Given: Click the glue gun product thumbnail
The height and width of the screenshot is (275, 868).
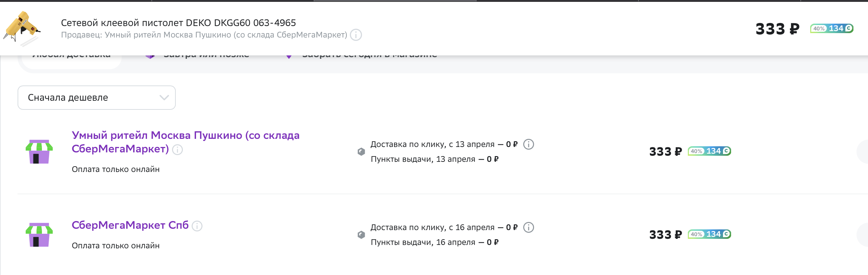Looking at the screenshot, I should pos(22,28).
